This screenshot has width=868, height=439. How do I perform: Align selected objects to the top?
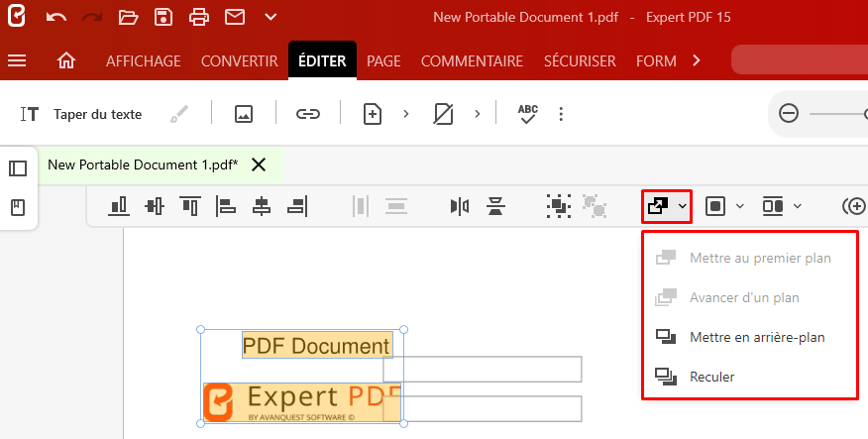190,206
